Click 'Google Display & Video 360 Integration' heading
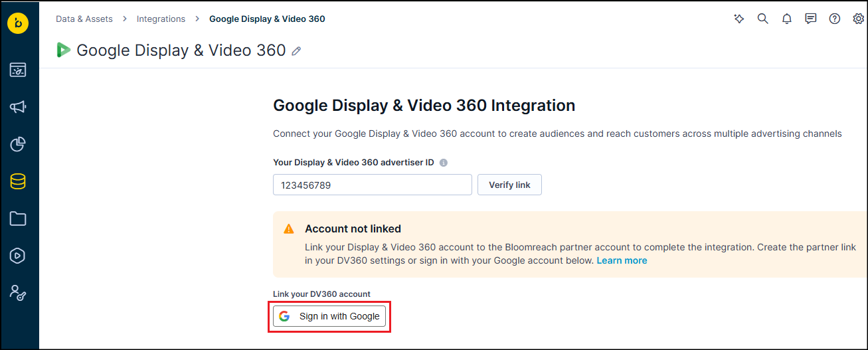Screen dimensions: 868x350 pos(424,105)
